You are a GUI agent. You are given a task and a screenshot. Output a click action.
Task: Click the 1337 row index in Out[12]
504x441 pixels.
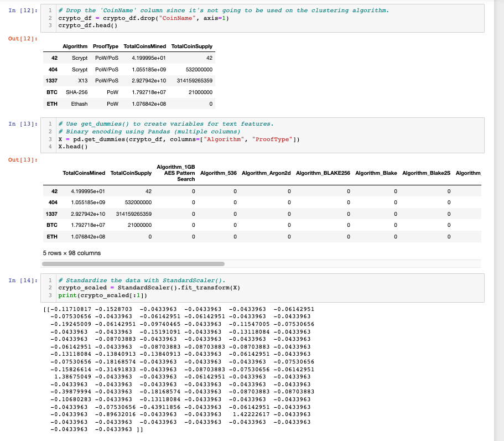tap(51, 81)
